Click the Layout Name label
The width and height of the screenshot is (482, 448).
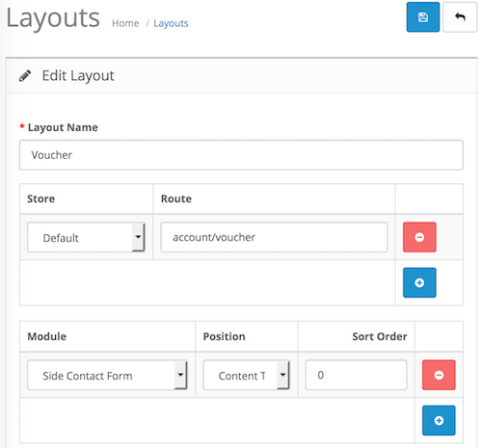pyautogui.click(x=63, y=127)
